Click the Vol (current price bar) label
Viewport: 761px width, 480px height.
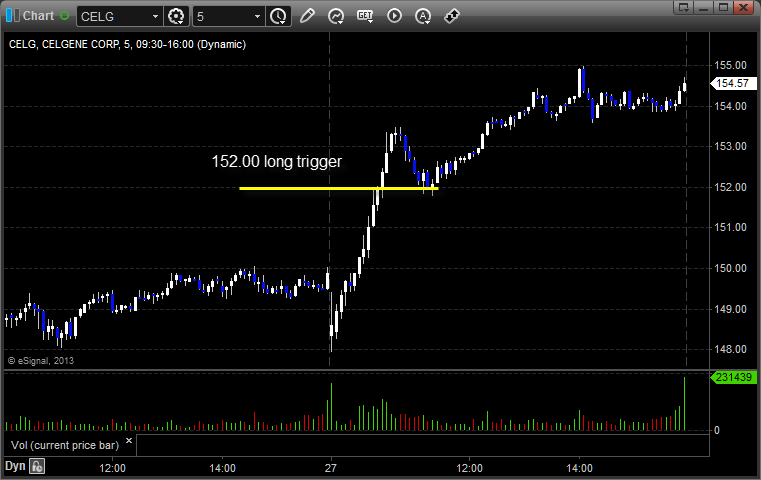coord(65,445)
